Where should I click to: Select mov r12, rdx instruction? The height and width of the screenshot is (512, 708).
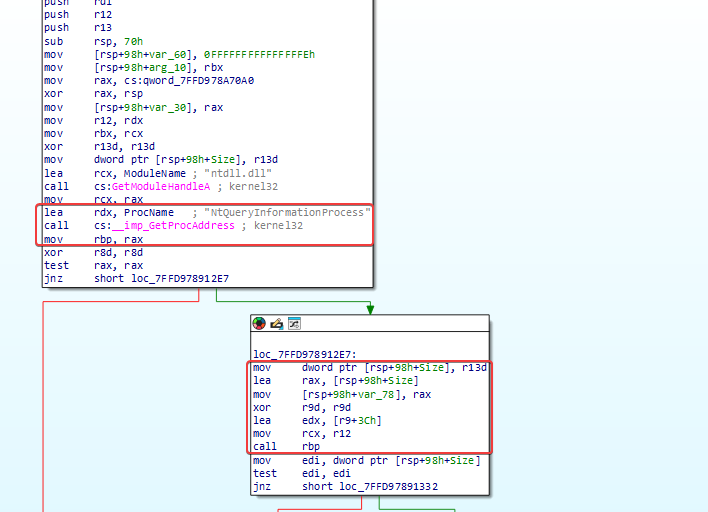click(x=93, y=121)
